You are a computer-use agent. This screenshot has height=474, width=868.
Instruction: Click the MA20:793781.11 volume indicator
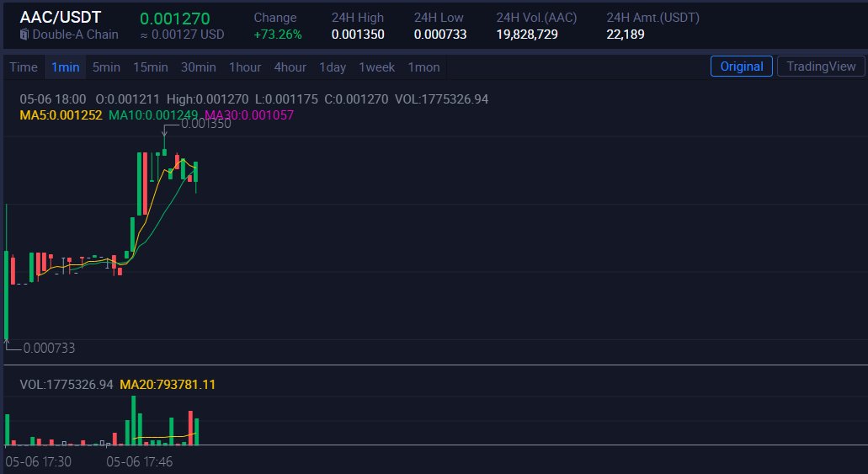[168, 384]
